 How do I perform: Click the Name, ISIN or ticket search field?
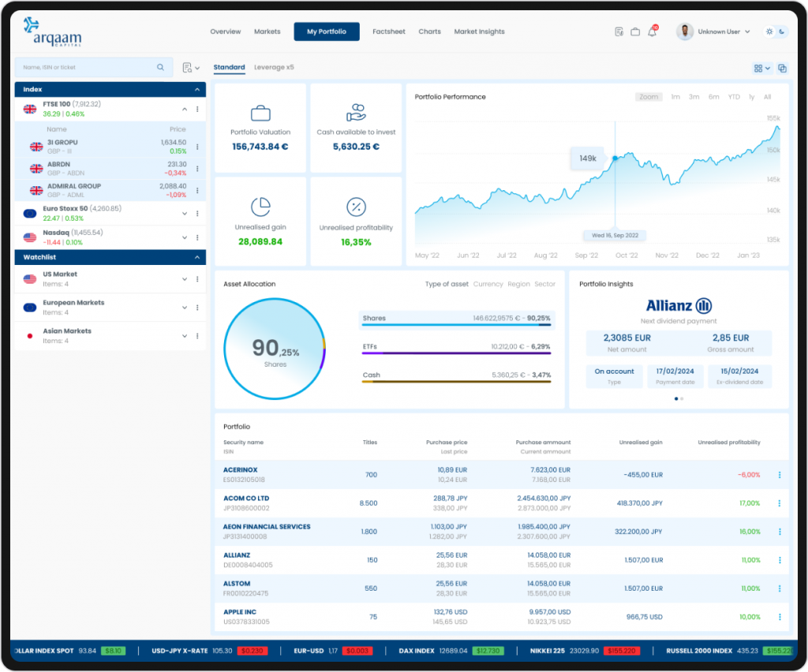pos(87,68)
